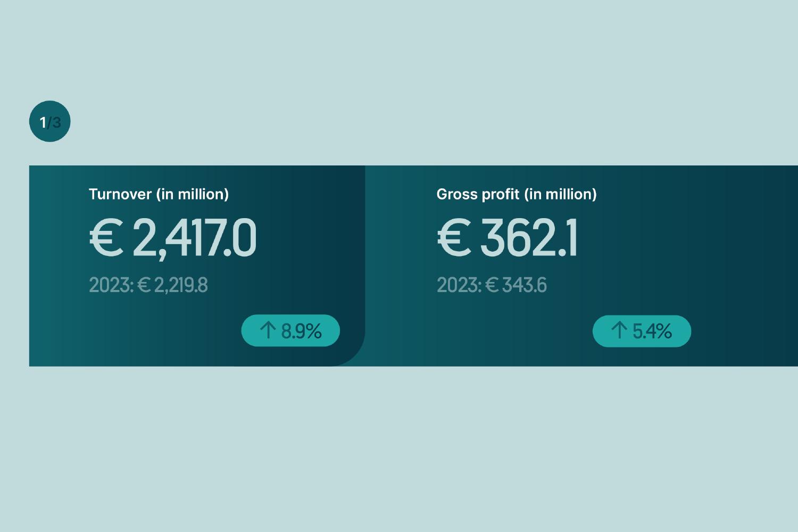Viewport: 798px width, 532px height.
Task: Select the 5.4% growth pill
Action: coord(642,331)
